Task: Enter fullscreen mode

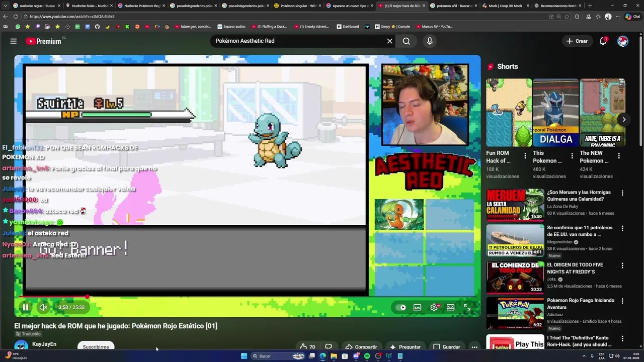Action: [467, 307]
